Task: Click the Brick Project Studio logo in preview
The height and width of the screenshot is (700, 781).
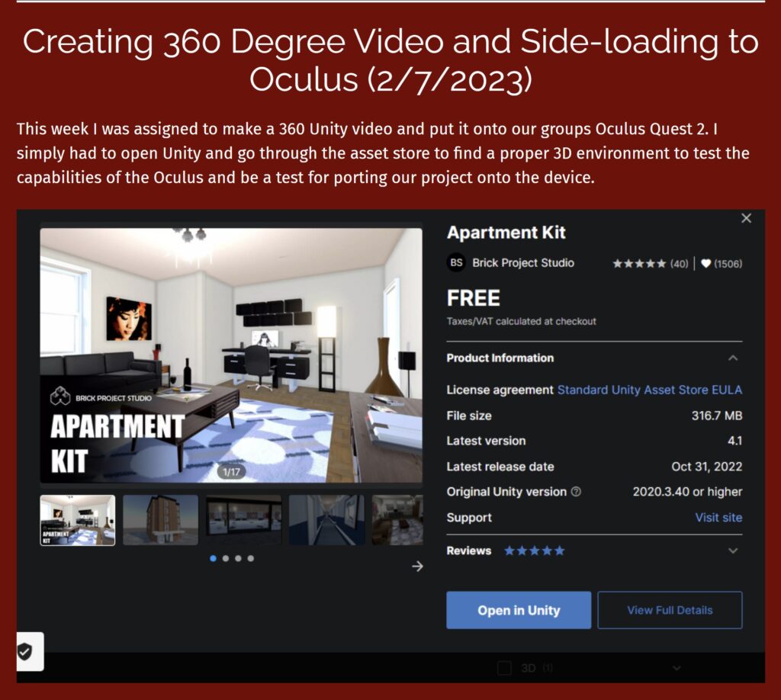Action: coord(60,397)
